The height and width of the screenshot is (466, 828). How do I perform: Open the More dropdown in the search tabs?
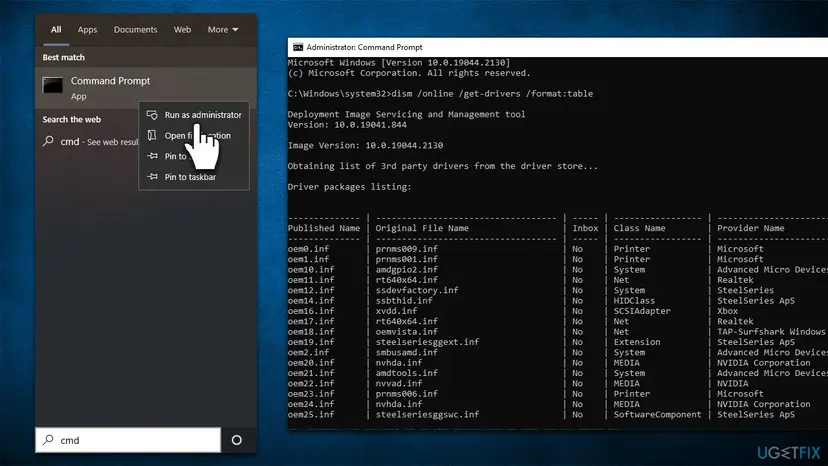[223, 30]
